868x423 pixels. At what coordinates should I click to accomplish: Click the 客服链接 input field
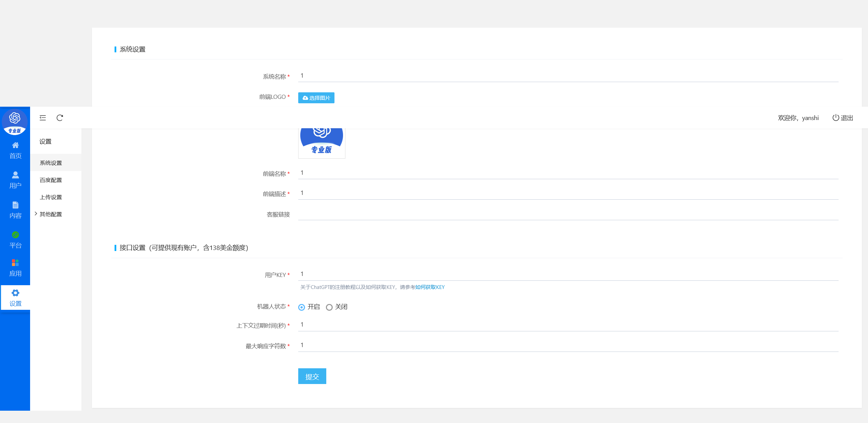[x=568, y=214]
